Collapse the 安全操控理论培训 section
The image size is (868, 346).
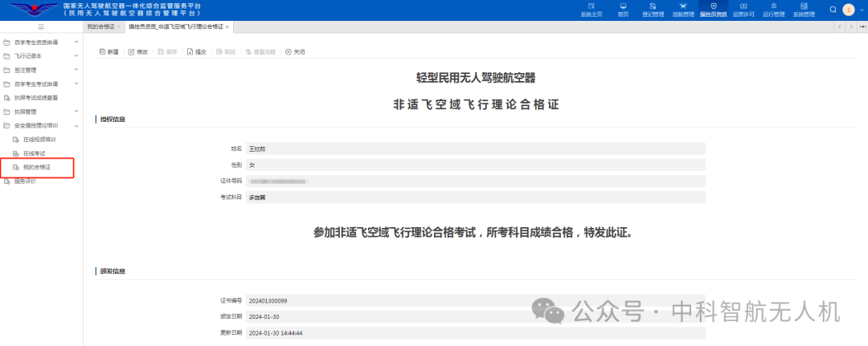coord(76,125)
